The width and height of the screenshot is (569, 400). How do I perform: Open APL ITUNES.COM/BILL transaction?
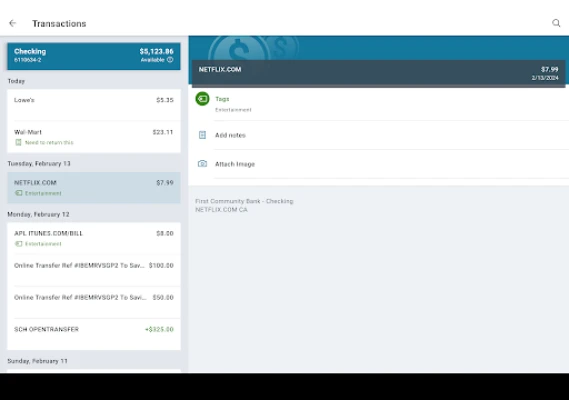(x=94, y=238)
